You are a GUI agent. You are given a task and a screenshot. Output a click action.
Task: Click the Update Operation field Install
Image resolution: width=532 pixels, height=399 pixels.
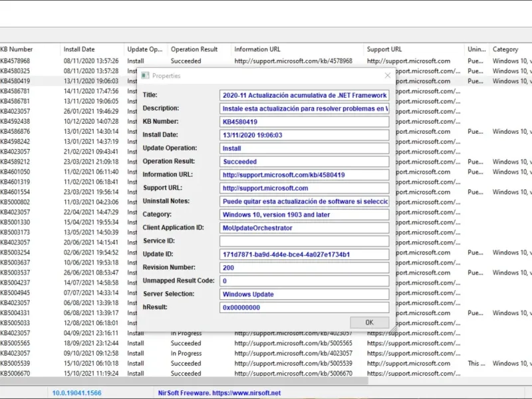click(304, 148)
